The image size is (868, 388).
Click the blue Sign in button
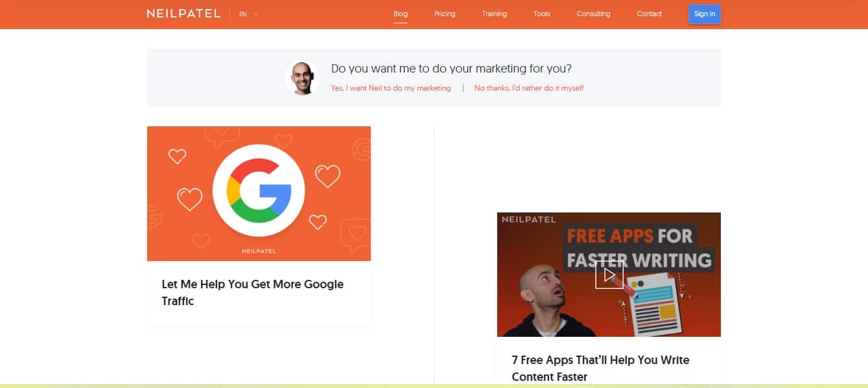(705, 14)
